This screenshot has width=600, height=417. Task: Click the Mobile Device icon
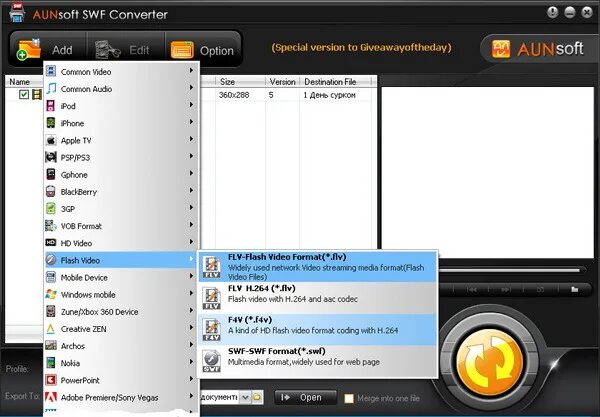[51, 277]
